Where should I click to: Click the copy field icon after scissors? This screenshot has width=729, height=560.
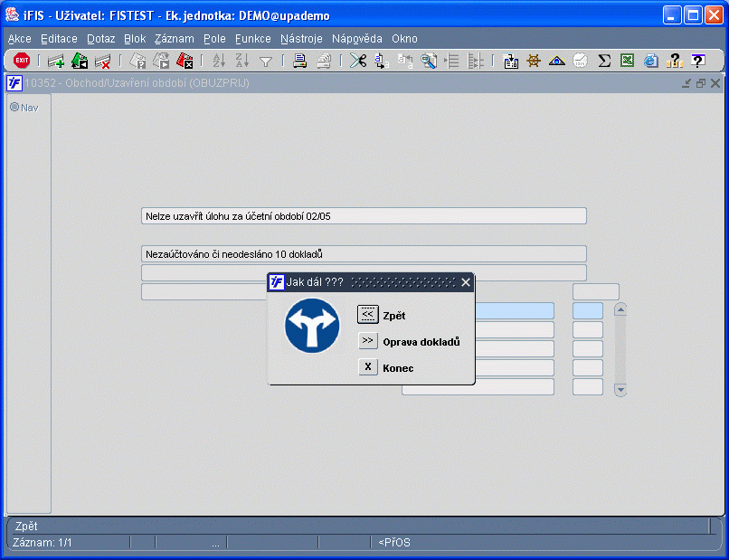coord(382,61)
